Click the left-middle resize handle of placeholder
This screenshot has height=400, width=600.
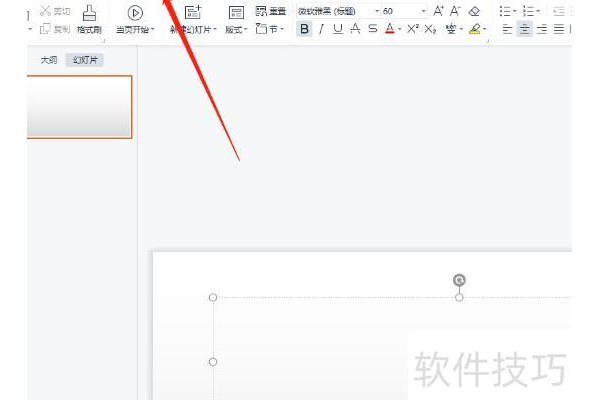click(x=213, y=362)
